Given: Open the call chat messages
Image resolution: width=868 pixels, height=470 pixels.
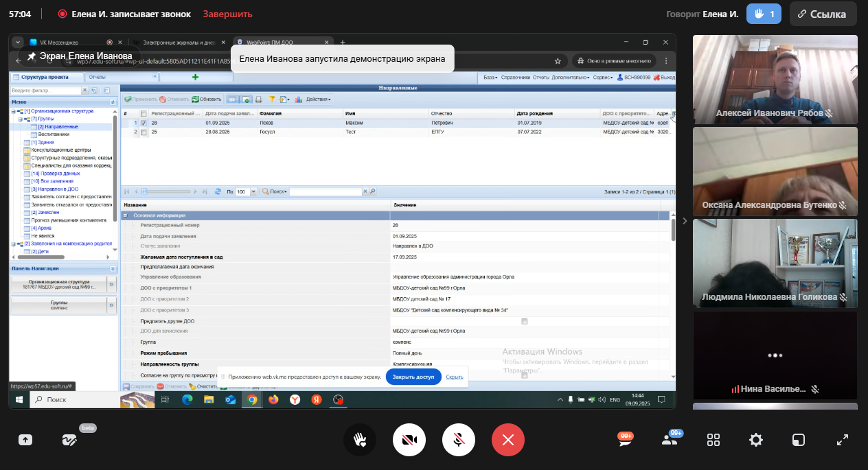Looking at the screenshot, I should 625,440.
